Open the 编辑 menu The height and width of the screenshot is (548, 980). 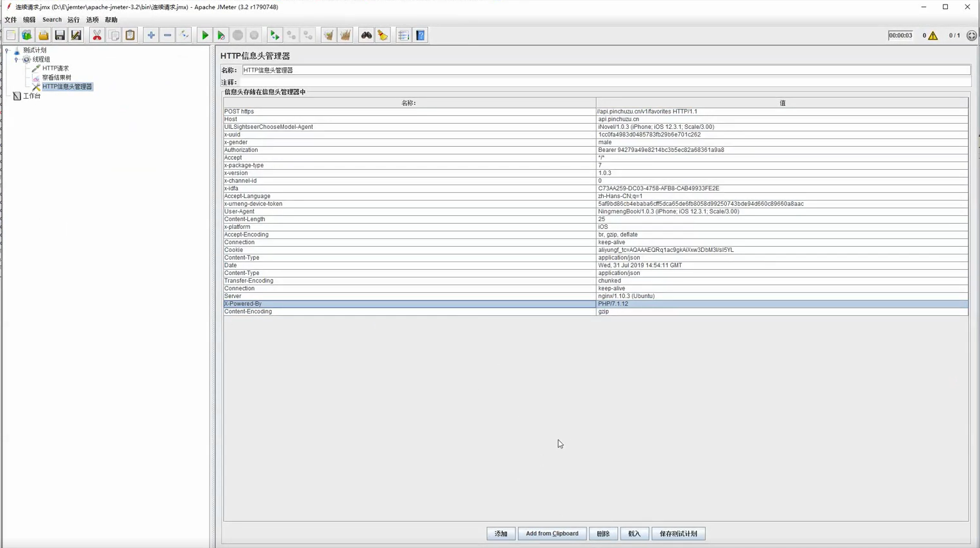coord(29,20)
